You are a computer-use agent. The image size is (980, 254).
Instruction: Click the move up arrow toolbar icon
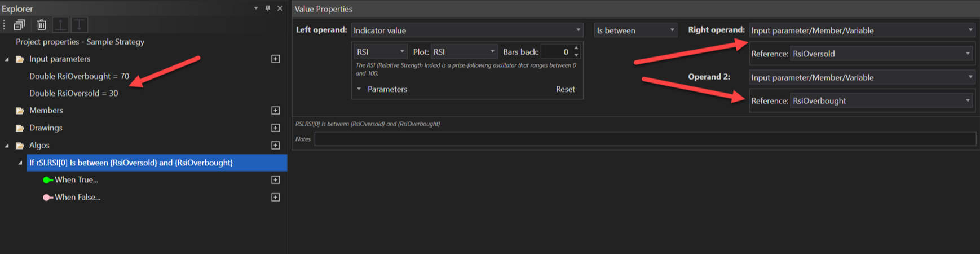point(60,25)
